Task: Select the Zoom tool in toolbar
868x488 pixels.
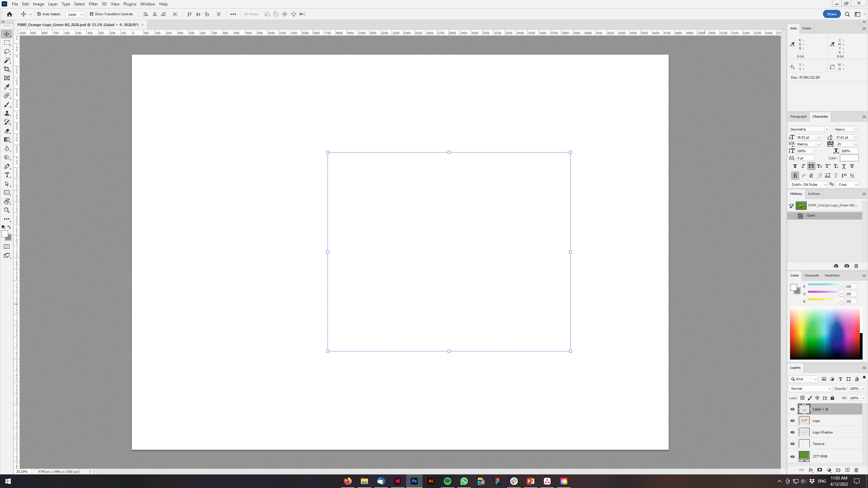Action: click(x=7, y=210)
